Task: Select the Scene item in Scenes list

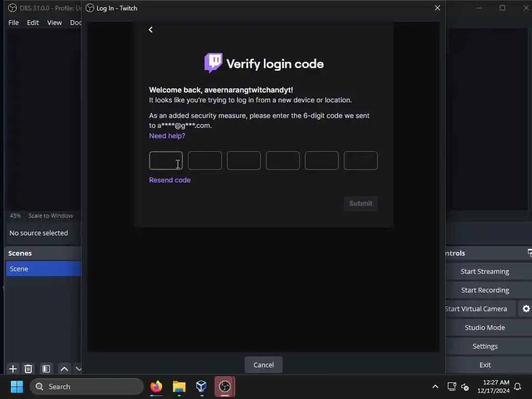Action: (44, 269)
